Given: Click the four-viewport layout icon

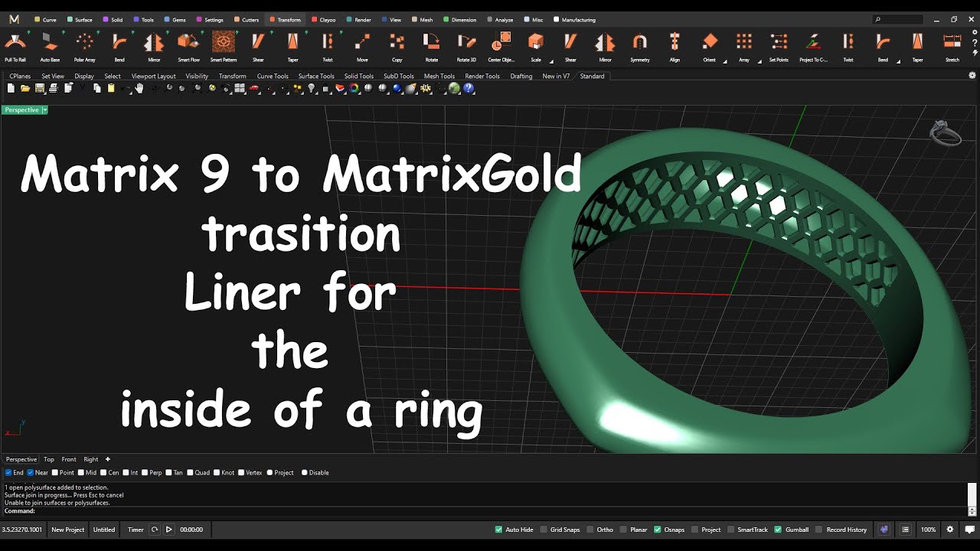Looking at the screenshot, I should pyautogui.click(x=240, y=89).
